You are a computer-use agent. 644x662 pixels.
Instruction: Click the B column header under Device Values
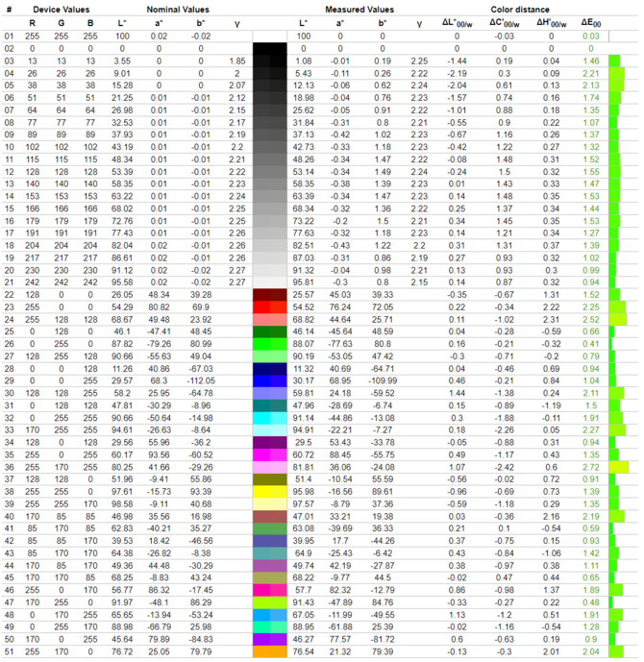(90, 23)
